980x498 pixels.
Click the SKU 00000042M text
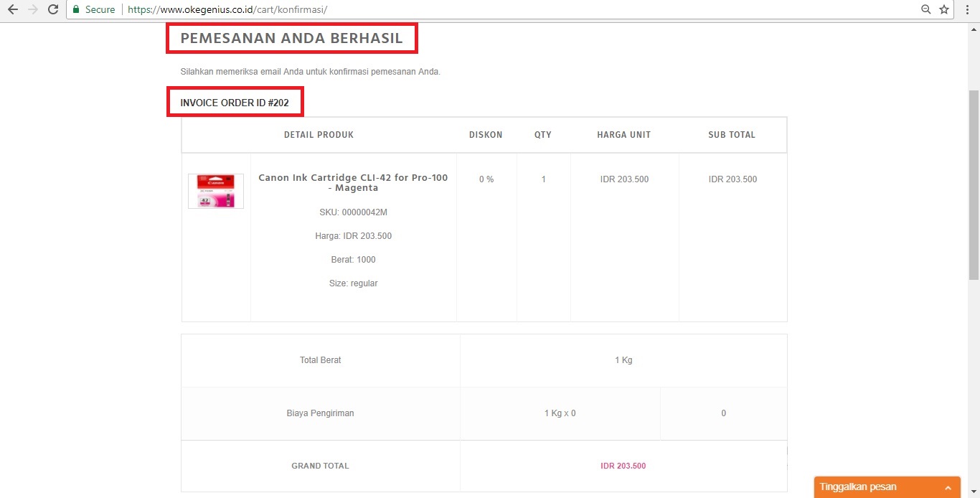point(353,212)
